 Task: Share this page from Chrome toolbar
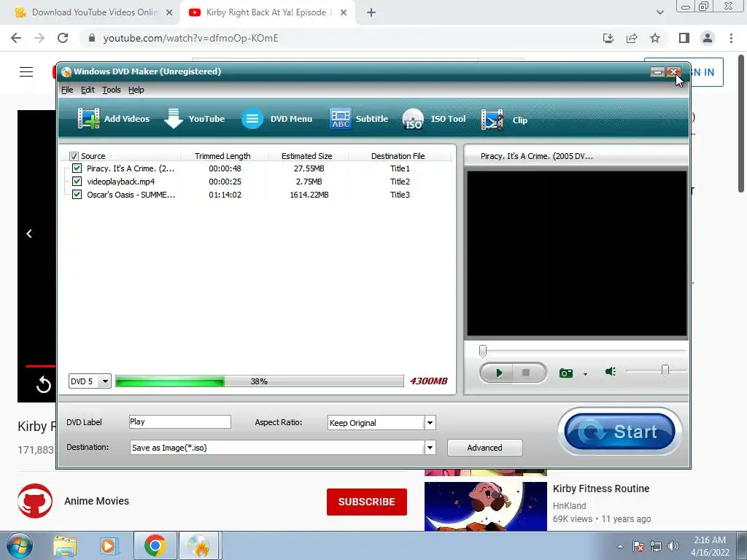[632, 38]
